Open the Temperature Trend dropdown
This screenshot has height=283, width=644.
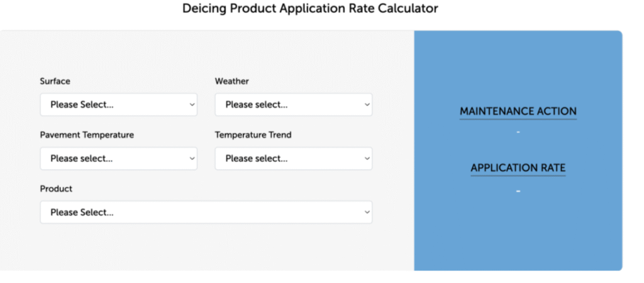point(293,158)
